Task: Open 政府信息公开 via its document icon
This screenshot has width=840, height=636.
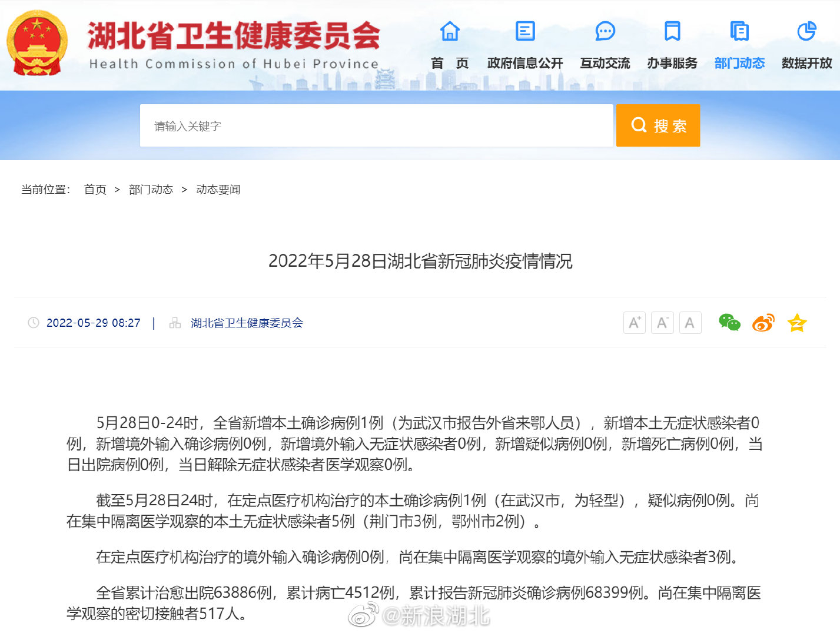Action: pos(524,32)
